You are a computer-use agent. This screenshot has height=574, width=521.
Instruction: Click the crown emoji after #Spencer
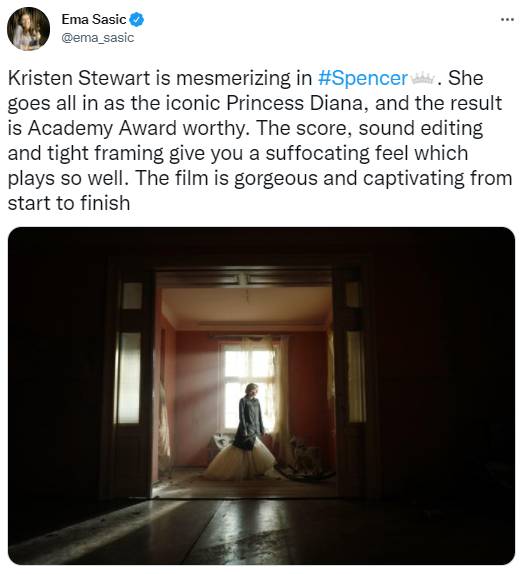click(x=423, y=78)
